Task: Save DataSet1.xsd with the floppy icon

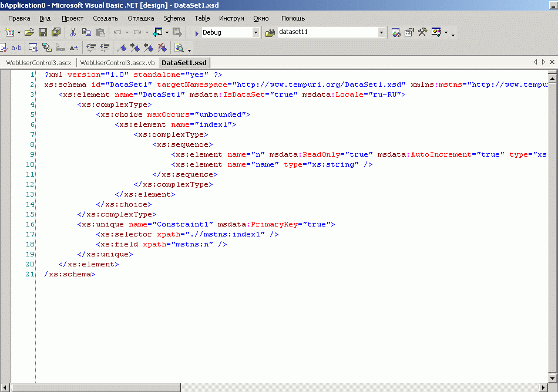Action: (43, 32)
